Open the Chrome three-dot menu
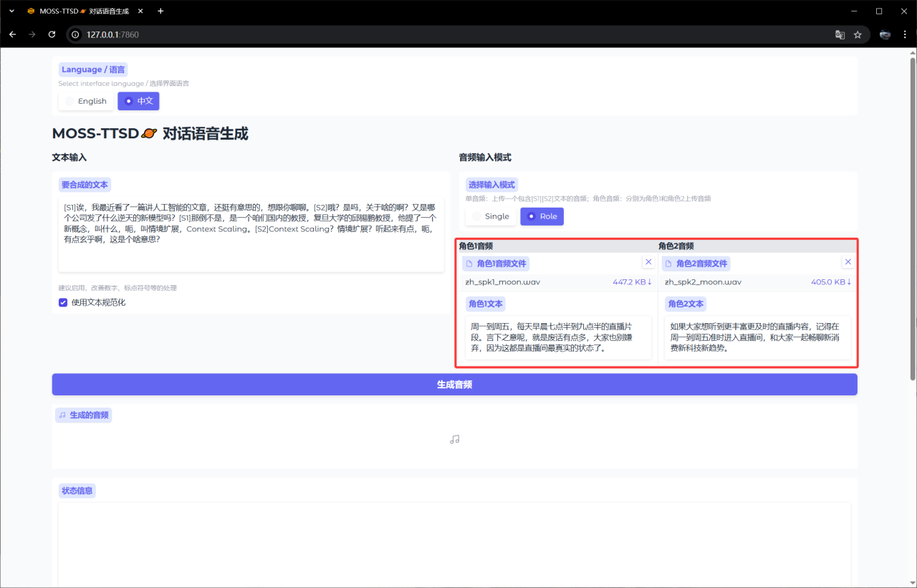 905,34
